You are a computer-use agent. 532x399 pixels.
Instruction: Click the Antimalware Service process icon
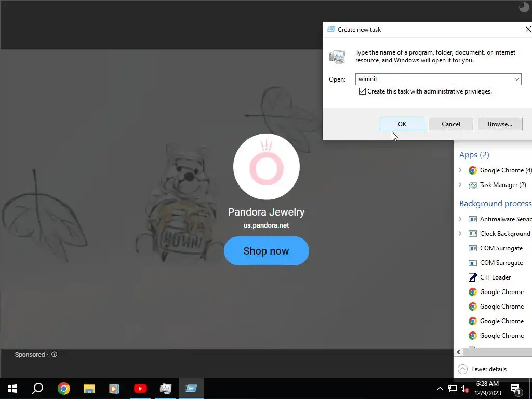click(x=472, y=219)
